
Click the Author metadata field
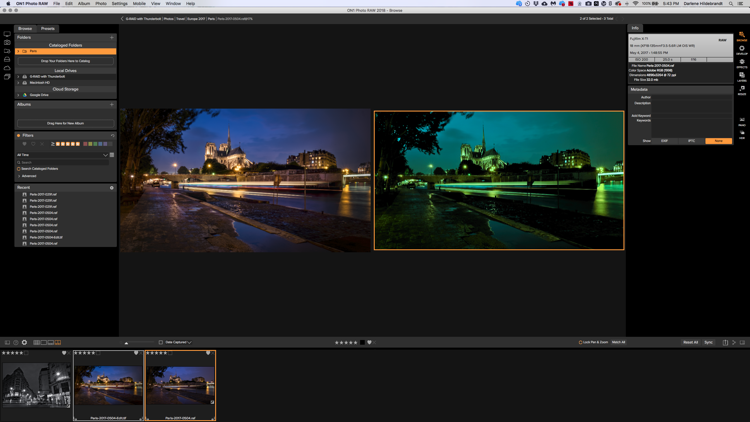[692, 98]
